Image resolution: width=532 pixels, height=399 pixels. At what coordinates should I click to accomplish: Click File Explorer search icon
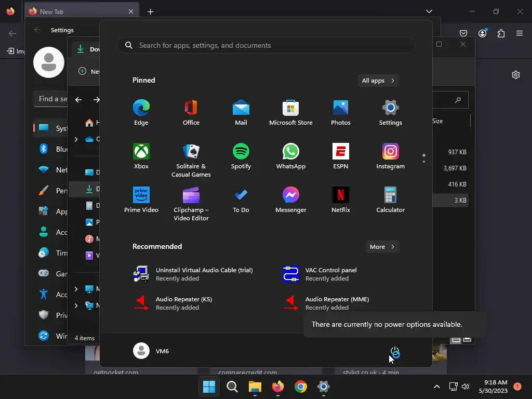tap(458, 100)
